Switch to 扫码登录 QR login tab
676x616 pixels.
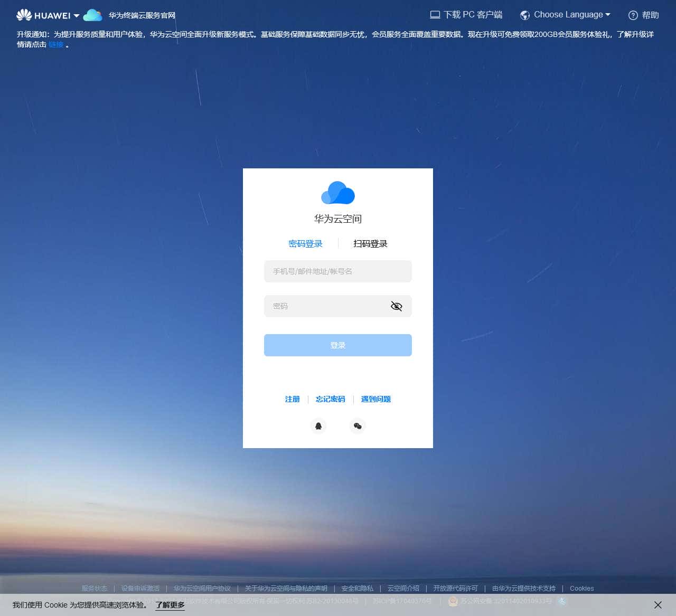pos(370,244)
